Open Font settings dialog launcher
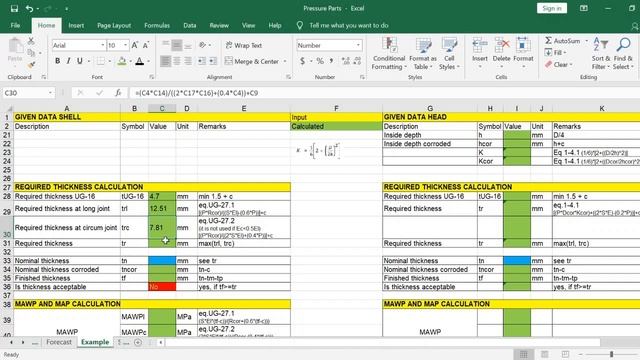 click(151, 77)
